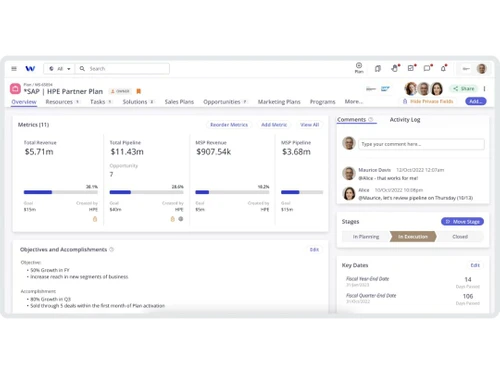Click the Fiscal Year-End Date entry
The height and width of the screenshot is (375, 500).
tap(413, 282)
